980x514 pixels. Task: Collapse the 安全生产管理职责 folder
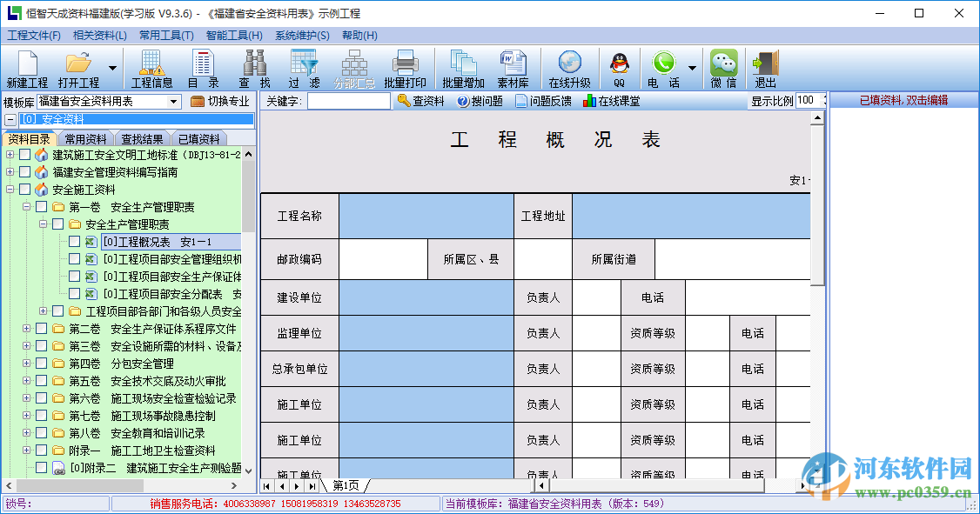(41, 224)
